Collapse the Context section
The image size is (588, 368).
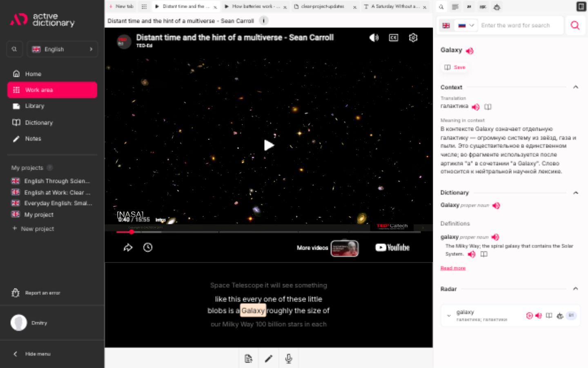pos(575,87)
